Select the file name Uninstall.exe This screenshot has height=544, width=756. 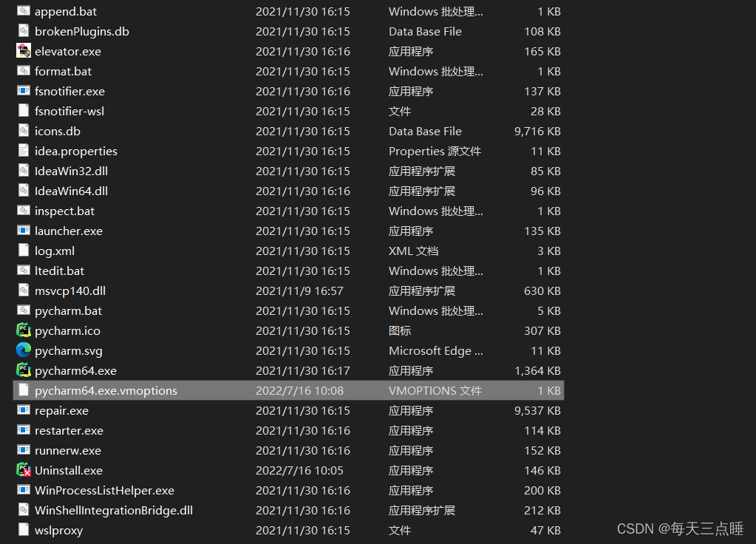[69, 471]
